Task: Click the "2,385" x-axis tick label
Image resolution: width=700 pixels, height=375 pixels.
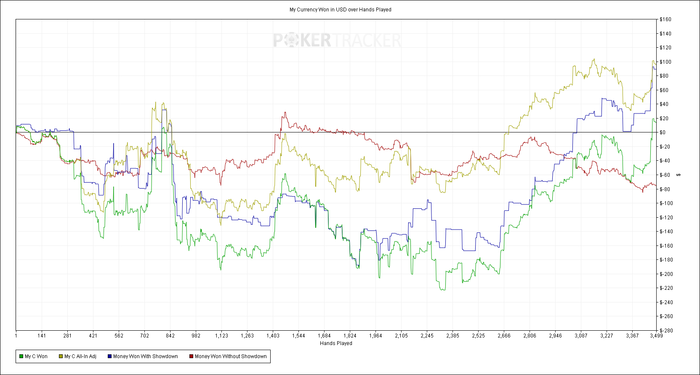Action: coord(453,335)
